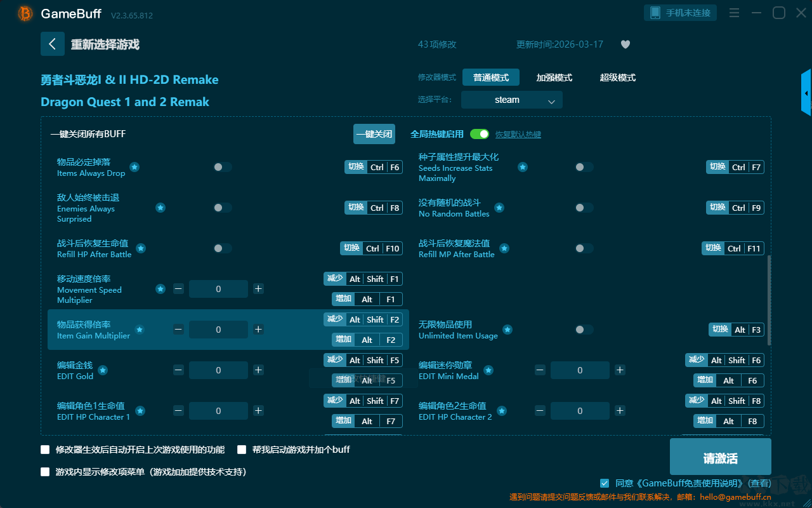The image size is (812, 508).
Task: Click the 一键关闭 button
Action: tap(374, 134)
